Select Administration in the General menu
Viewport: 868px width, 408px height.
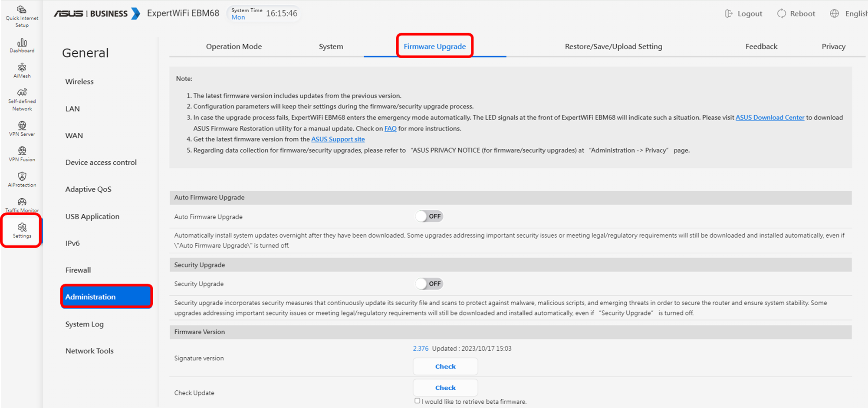click(x=106, y=297)
